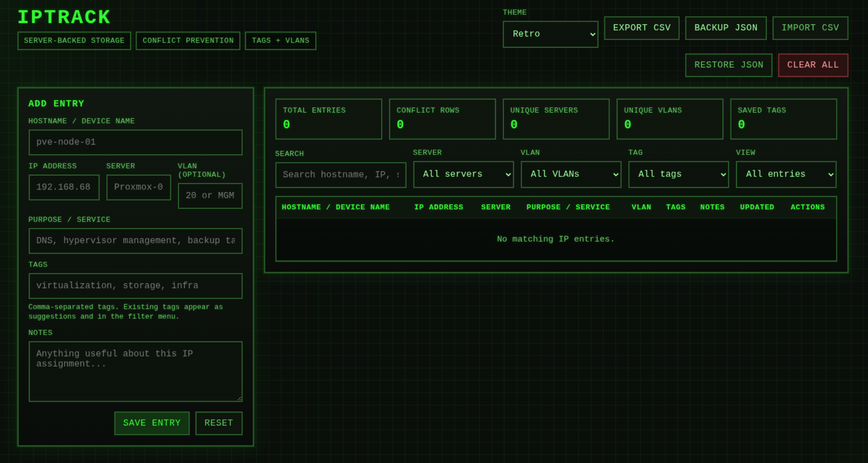The height and width of the screenshot is (463, 868).
Task: Open the All entries view dropdown
Action: 786,174
